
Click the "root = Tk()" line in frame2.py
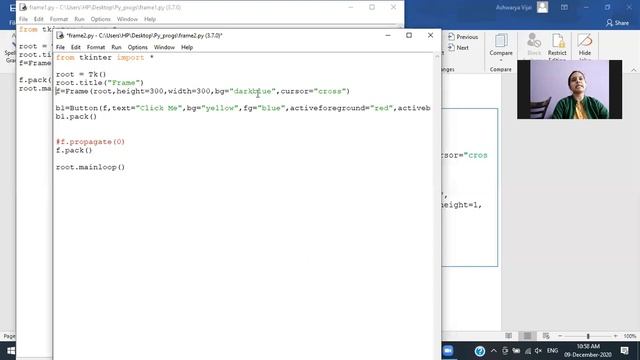tap(81, 74)
